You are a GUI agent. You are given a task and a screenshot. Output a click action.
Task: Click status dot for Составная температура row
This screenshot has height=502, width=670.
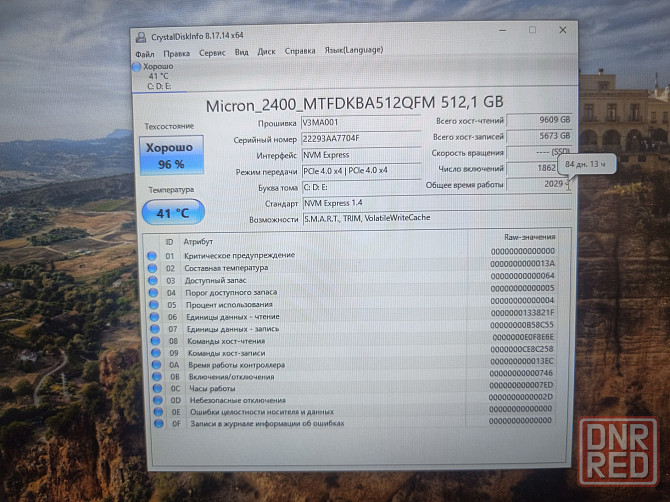point(153,268)
